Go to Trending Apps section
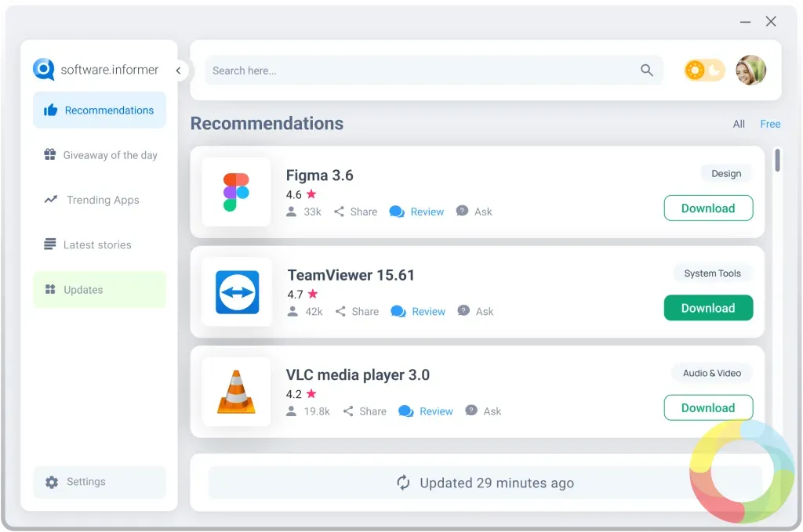Viewport: 803px width, 532px height. coord(100,200)
